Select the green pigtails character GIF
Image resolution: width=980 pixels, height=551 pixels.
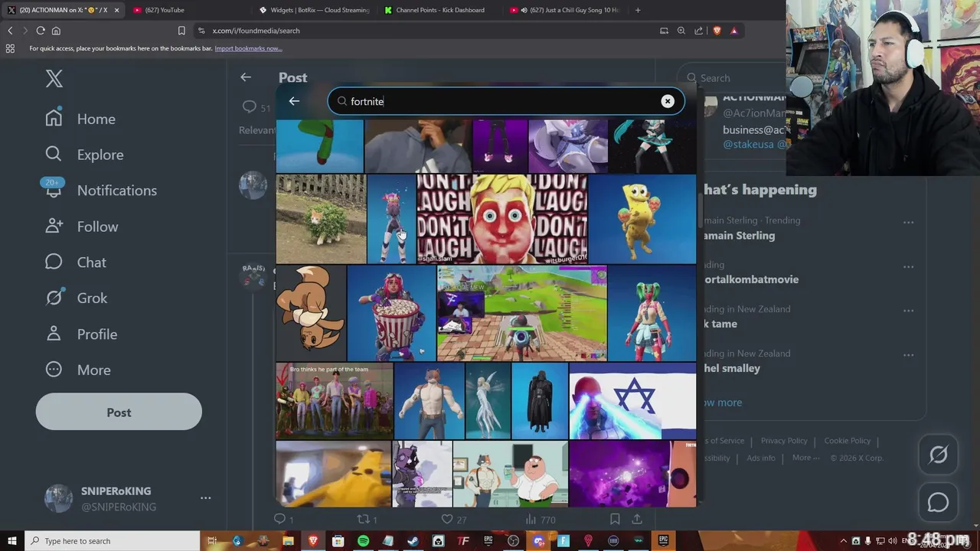[652, 313]
